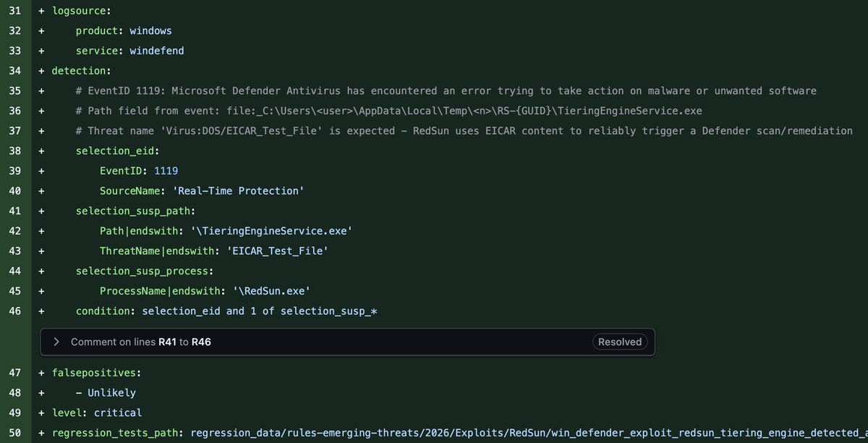Click line number 39 in the gutter
The image size is (868, 443).
(x=15, y=171)
